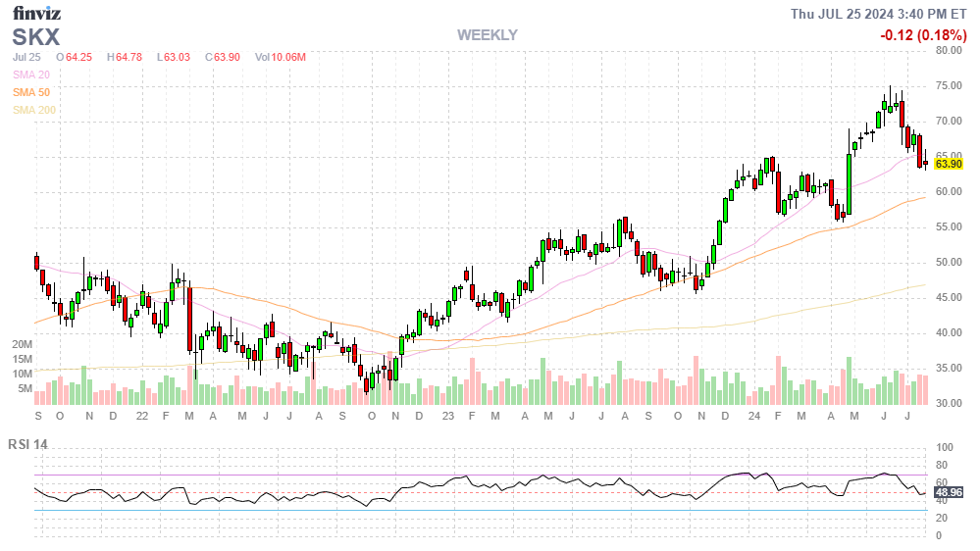Click the 80.00 label on price axis

[x=949, y=51]
